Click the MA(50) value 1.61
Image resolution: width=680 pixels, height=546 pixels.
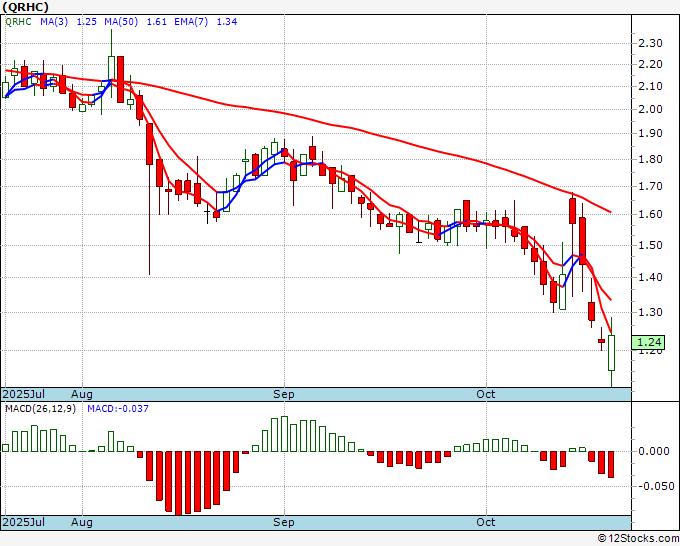pos(157,22)
